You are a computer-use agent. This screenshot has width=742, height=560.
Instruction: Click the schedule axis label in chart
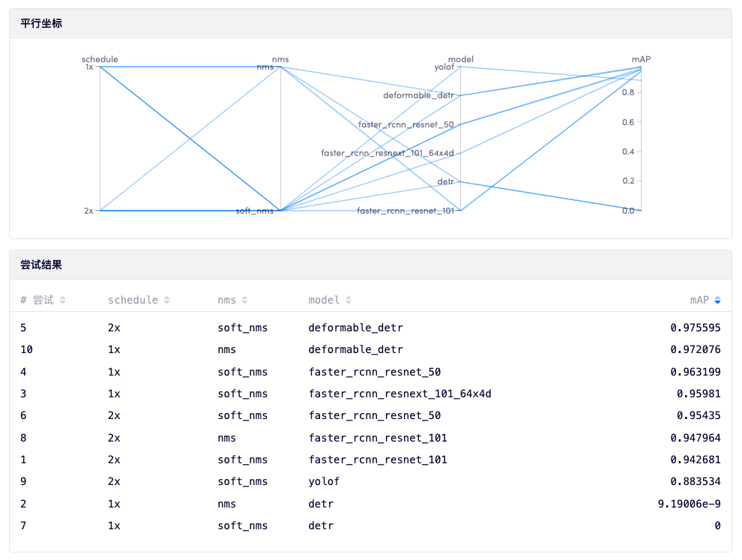coord(100,59)
